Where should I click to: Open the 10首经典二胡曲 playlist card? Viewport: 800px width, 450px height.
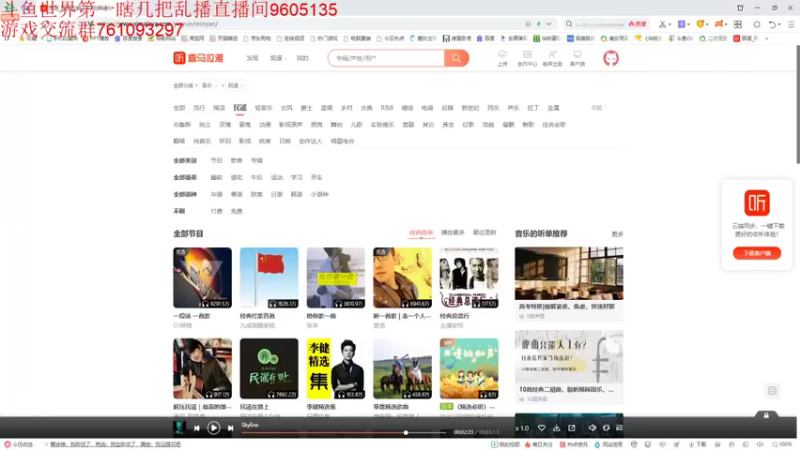(569, 367)
